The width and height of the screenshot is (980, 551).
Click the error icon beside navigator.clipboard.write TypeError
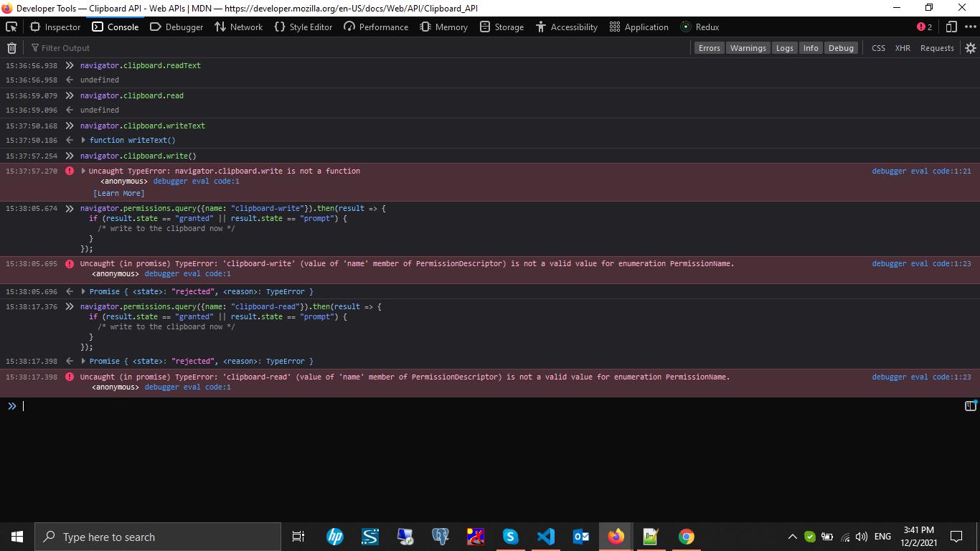[70, 171]
